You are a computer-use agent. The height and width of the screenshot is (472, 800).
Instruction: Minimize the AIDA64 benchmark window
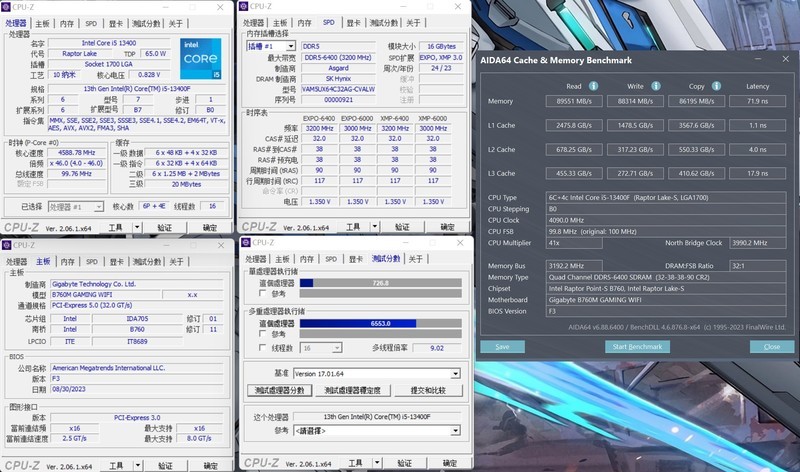point(758,59)
